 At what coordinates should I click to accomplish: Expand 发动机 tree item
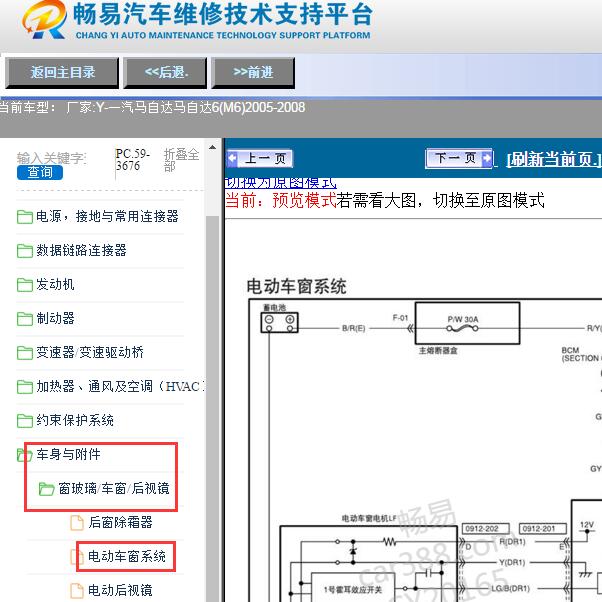[55, 284]
